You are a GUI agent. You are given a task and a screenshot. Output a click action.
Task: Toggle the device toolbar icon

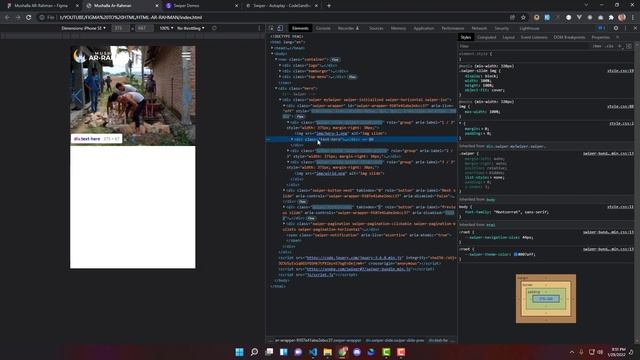coord(280,28)
